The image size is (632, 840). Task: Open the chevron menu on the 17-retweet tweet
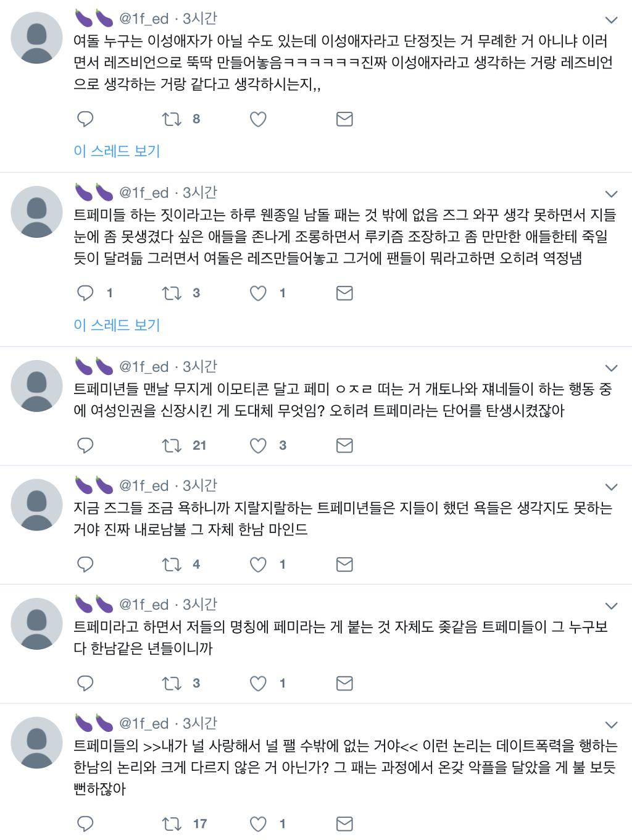[611, 724]
